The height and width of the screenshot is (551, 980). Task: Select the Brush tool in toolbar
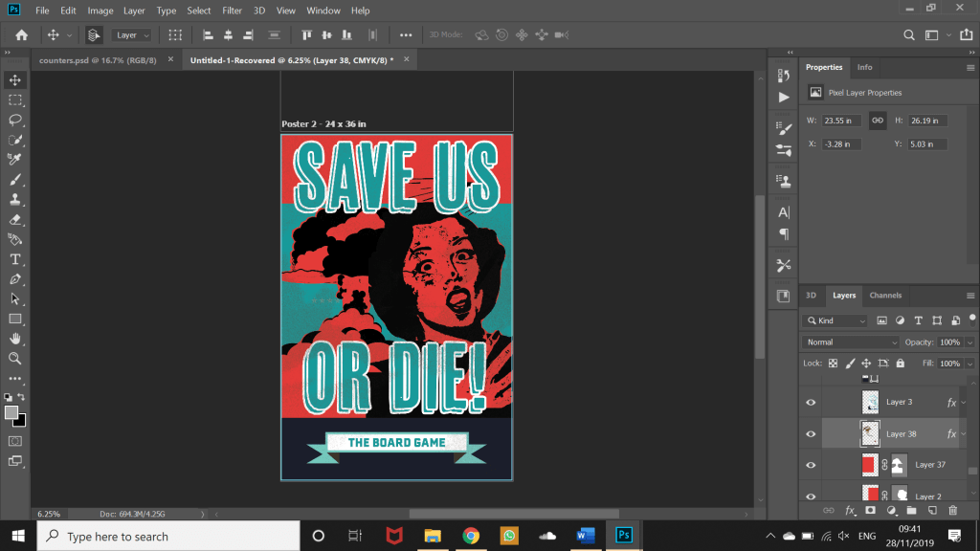tap(15, 179)
